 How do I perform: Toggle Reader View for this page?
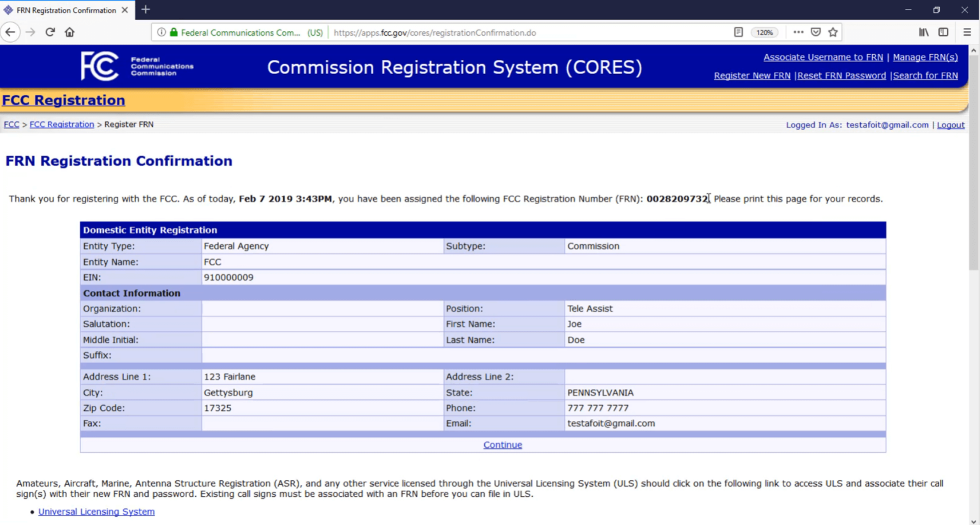738,31
